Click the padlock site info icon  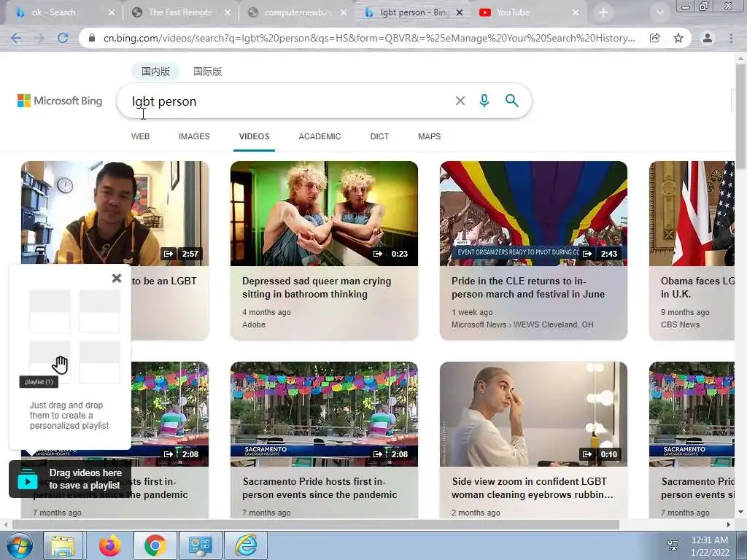coord(92,38)
